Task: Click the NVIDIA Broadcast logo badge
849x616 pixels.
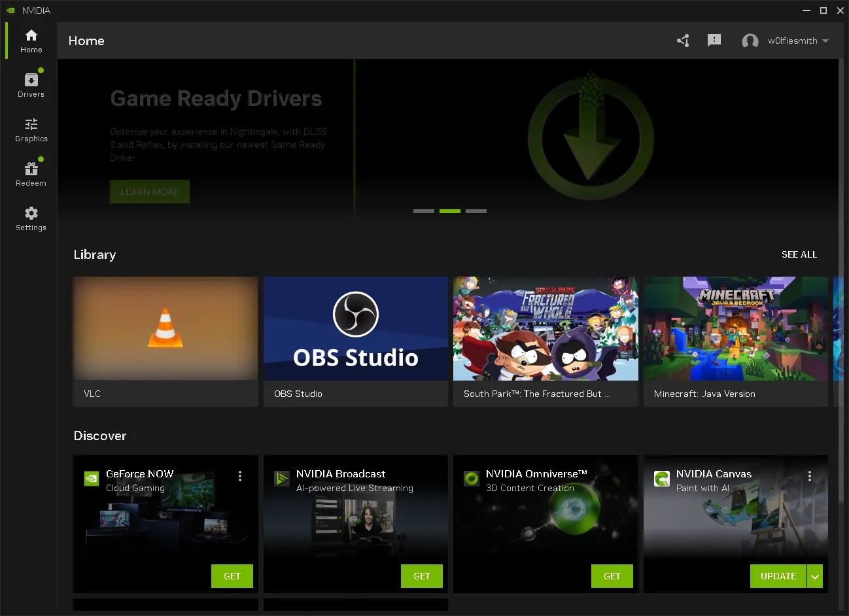Action: pos(281,478)
